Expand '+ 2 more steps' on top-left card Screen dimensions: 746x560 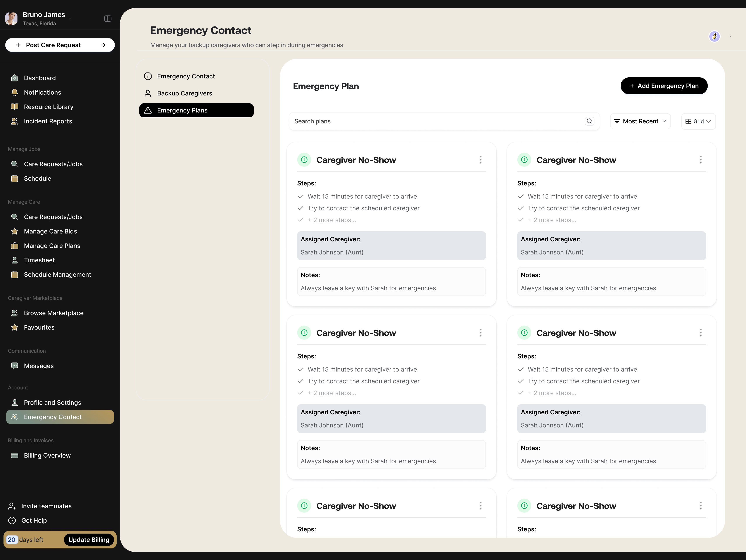332,220
